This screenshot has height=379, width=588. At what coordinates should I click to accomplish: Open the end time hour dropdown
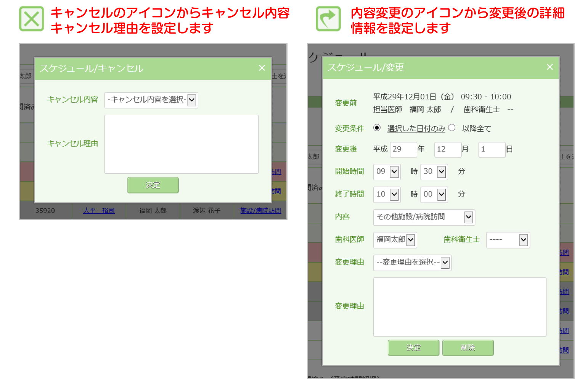click(x=387, y=194)
